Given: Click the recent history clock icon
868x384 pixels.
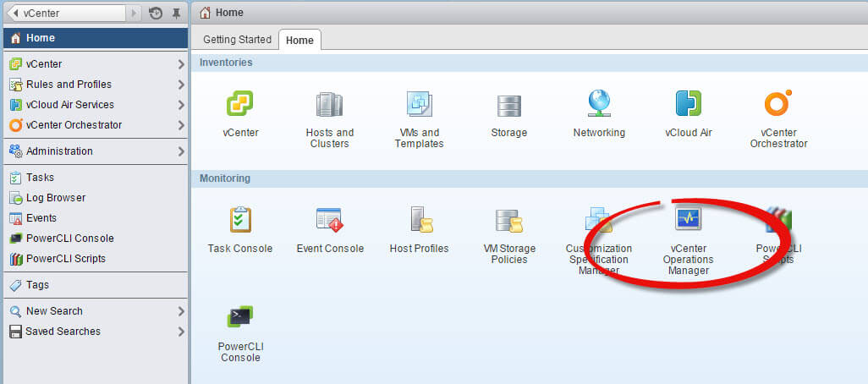Looking at the screenshot, I should point(156,14).
